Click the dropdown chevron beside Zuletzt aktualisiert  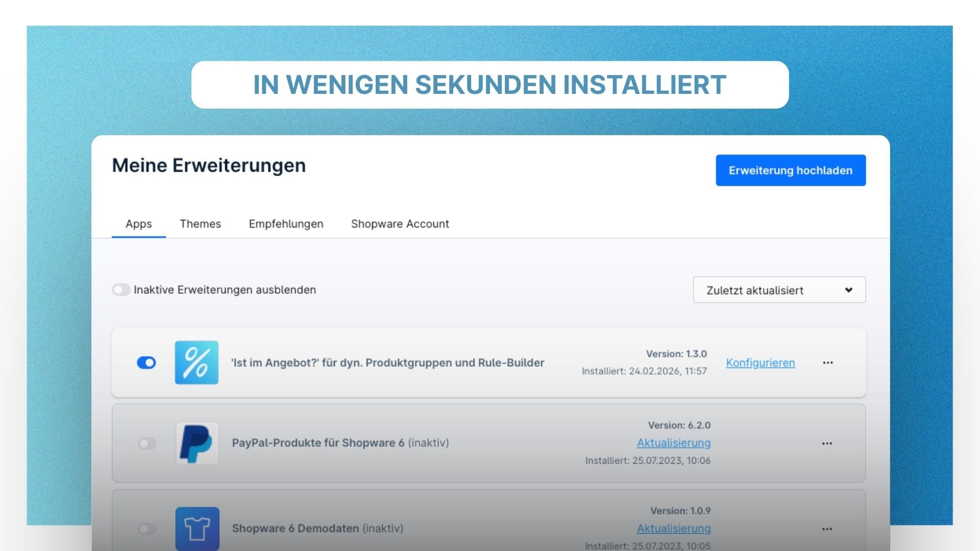point(849,290)
